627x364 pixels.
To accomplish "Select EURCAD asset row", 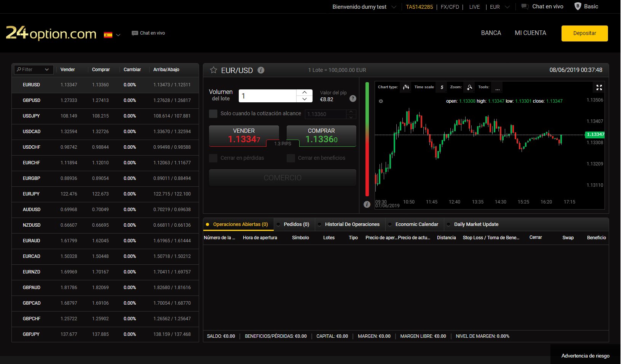I will 105,256.
